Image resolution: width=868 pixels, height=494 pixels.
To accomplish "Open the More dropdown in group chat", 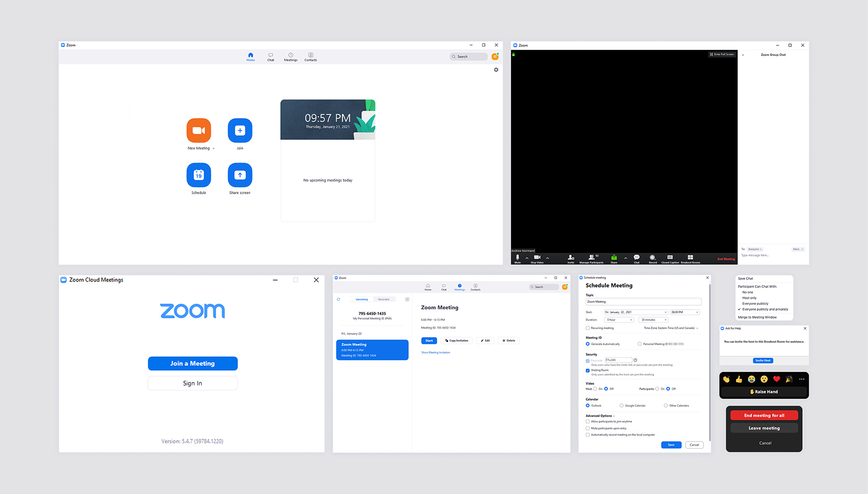I will [x=798, y=249].
